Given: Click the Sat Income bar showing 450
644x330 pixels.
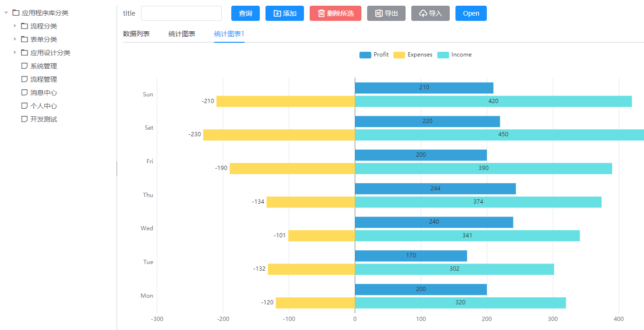Looking at the screenshot, I should [x=499, y=135].
